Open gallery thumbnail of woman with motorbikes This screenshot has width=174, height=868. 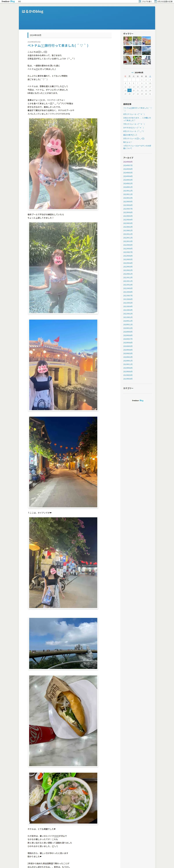point(137,50)
